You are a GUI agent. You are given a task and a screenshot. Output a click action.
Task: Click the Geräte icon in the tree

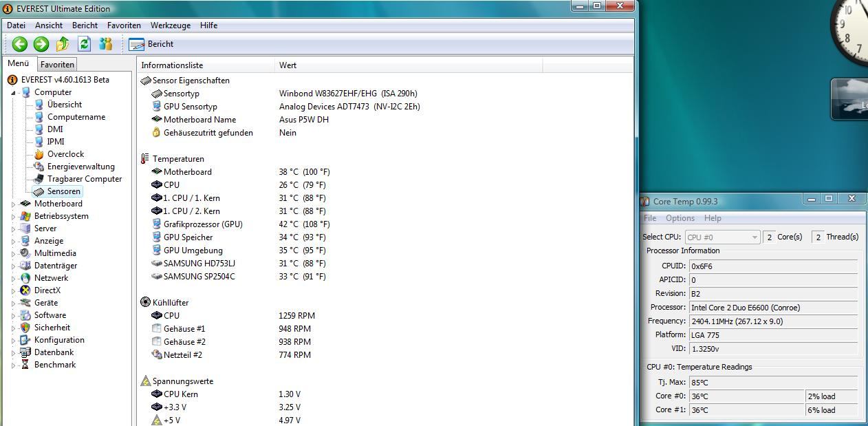[25, 303]
